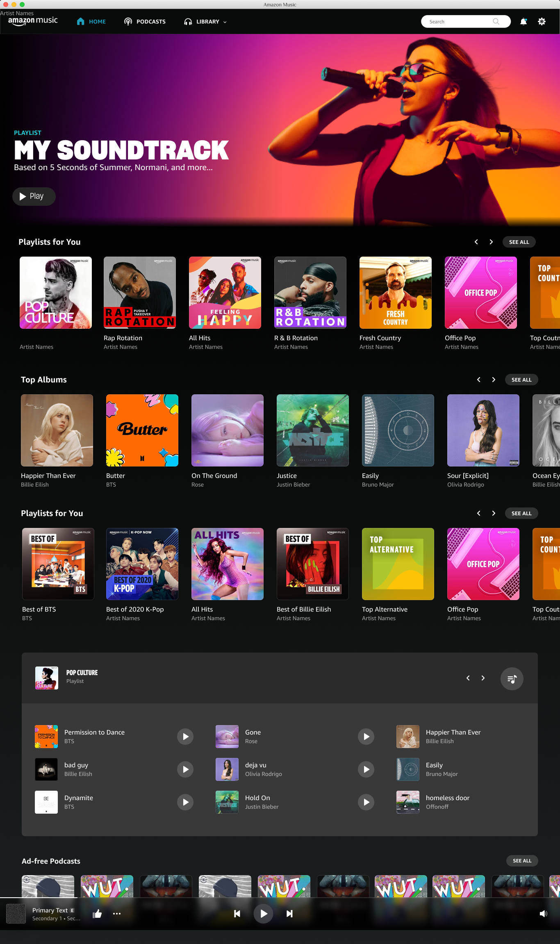Viewport: 560px width, 944px height.
Task: Select the homeless door track title
Action: 448,798
